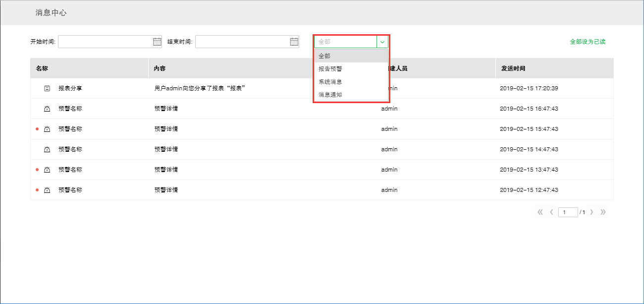
Task: Open the 报表分享 message row
Action: (x=70, y=88)
